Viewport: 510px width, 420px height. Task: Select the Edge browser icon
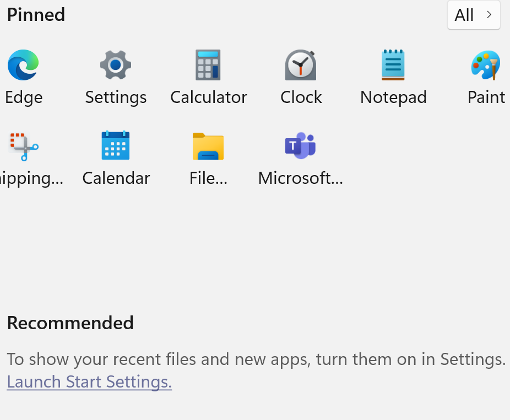point(23,65)
